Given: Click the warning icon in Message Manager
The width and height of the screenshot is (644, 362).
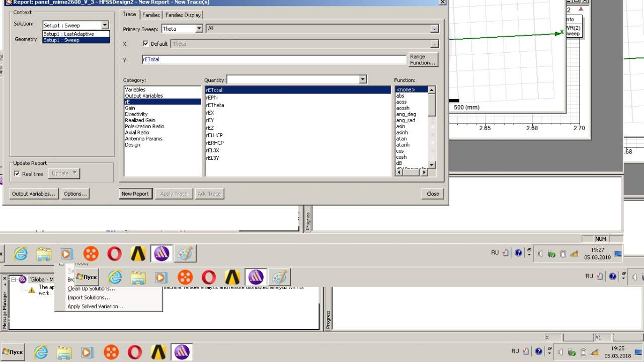Looking at the screenshot, I should click(x=32, y=290).
